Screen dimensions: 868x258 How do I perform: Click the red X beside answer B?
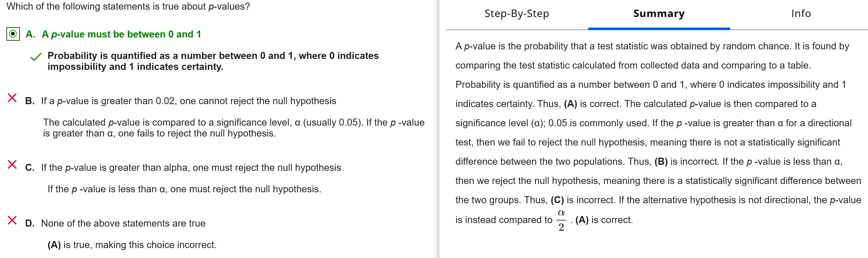point(12,98)
